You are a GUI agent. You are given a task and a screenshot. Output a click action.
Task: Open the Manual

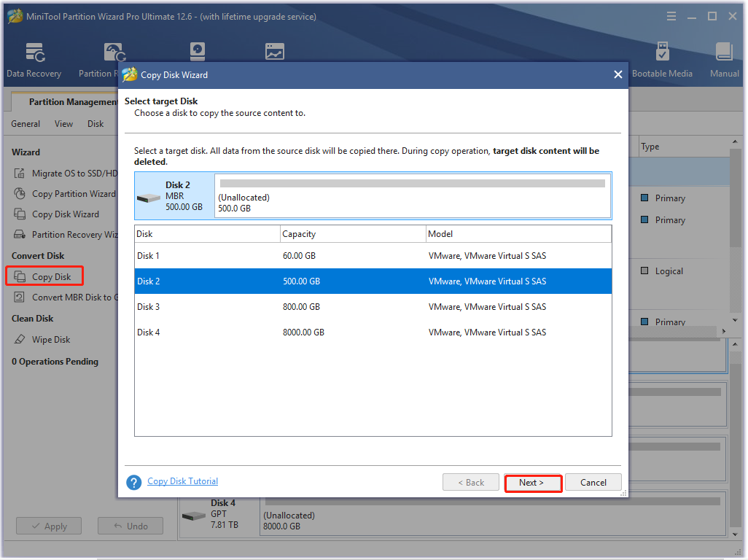(724, 58)
